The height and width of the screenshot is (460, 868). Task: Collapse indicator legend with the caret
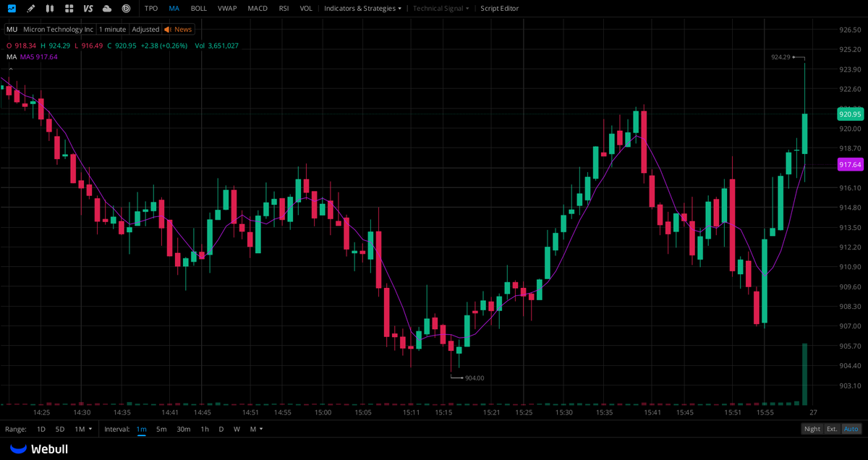pyautogui.click(x=10, y=69)
